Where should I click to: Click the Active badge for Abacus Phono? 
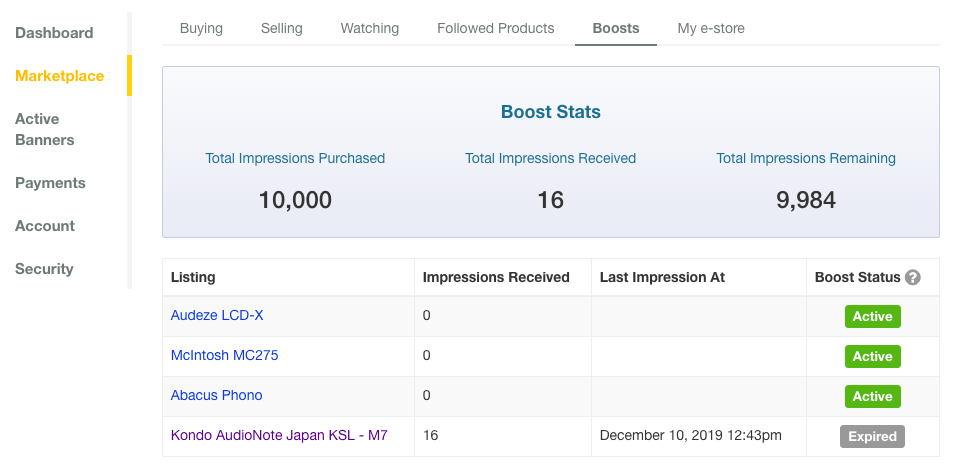coord(872,396)
